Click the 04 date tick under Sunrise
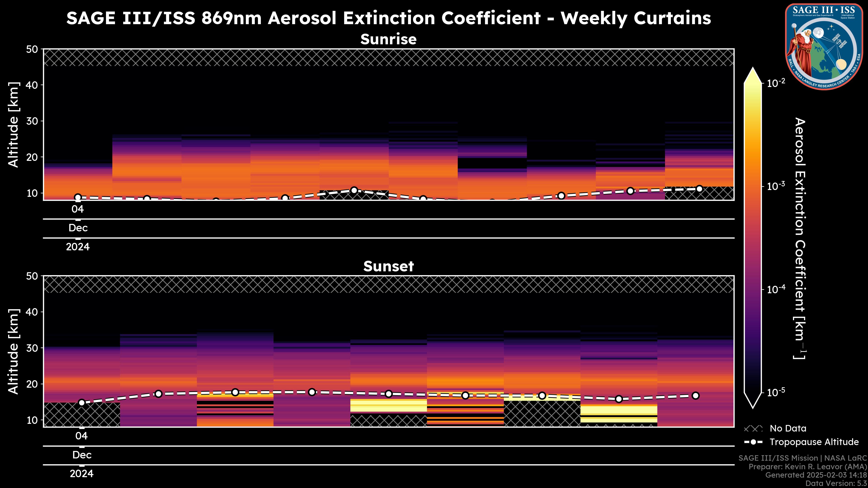 tap(78, 209)
